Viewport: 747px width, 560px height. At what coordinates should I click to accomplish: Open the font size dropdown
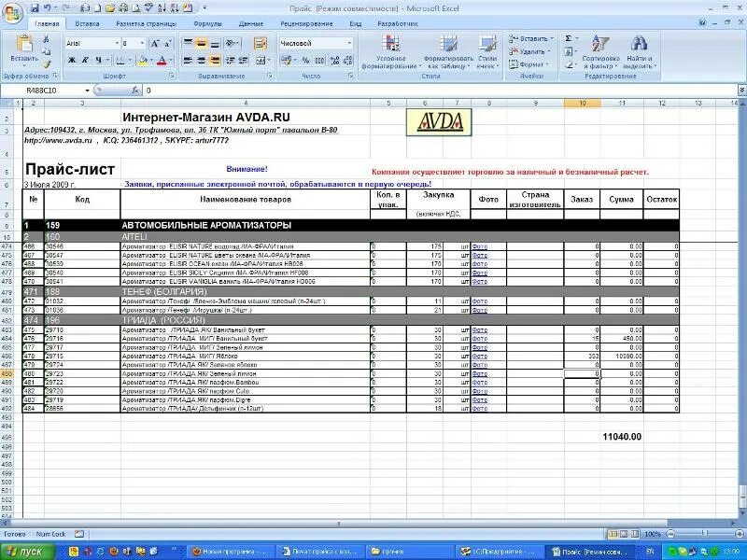click(142, 43)
